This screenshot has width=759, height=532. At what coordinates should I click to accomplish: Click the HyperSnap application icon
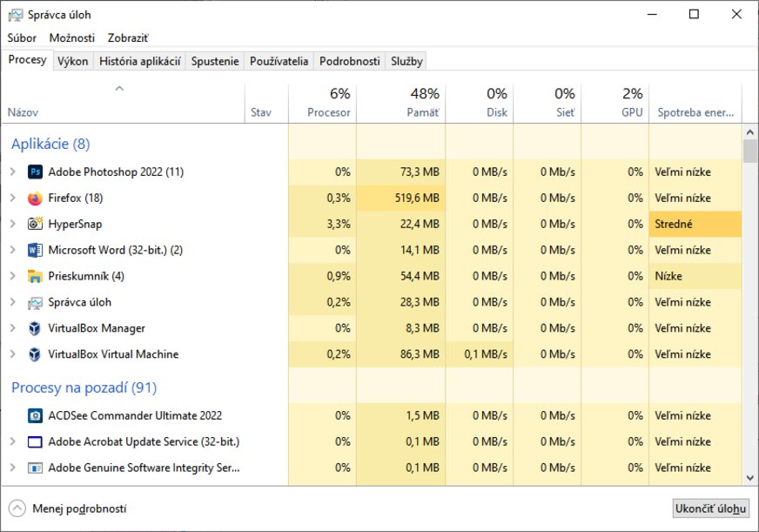[35, 224]
